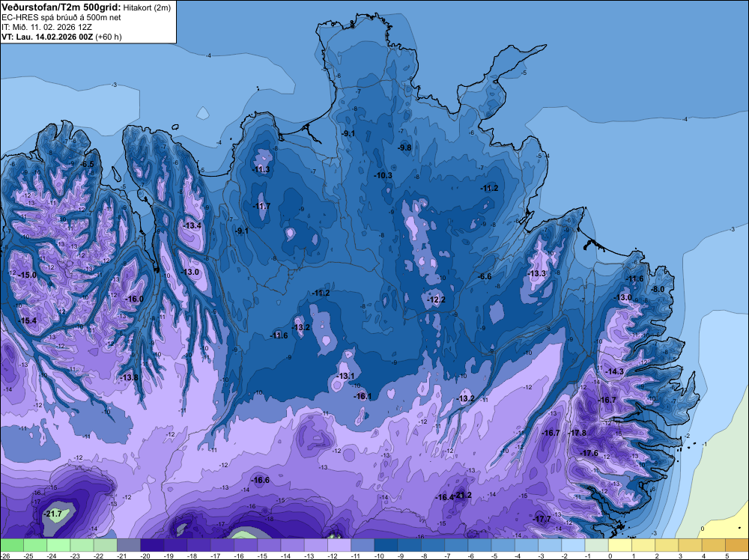Click the -6.6 temperature value on the map

(485, 276)
